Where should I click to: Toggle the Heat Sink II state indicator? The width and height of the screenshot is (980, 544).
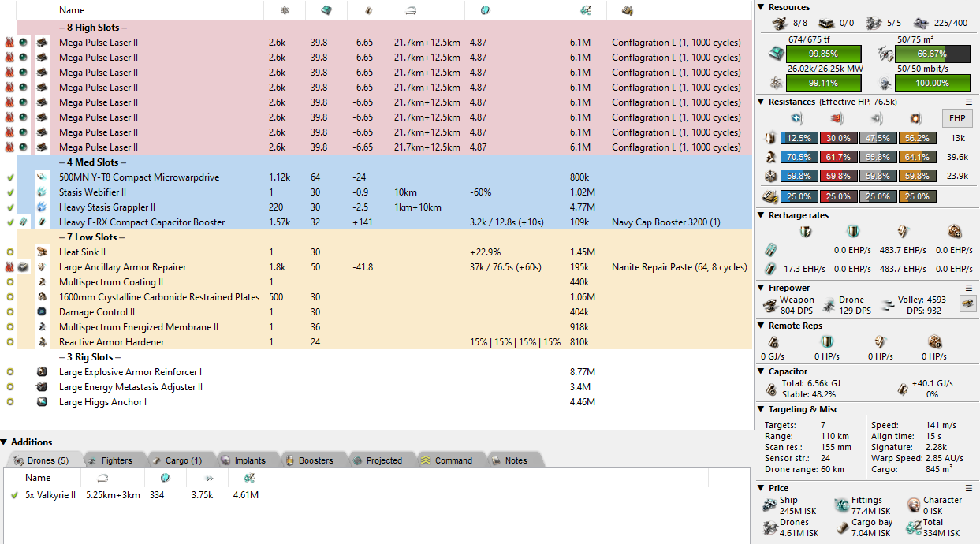[9, 252]
